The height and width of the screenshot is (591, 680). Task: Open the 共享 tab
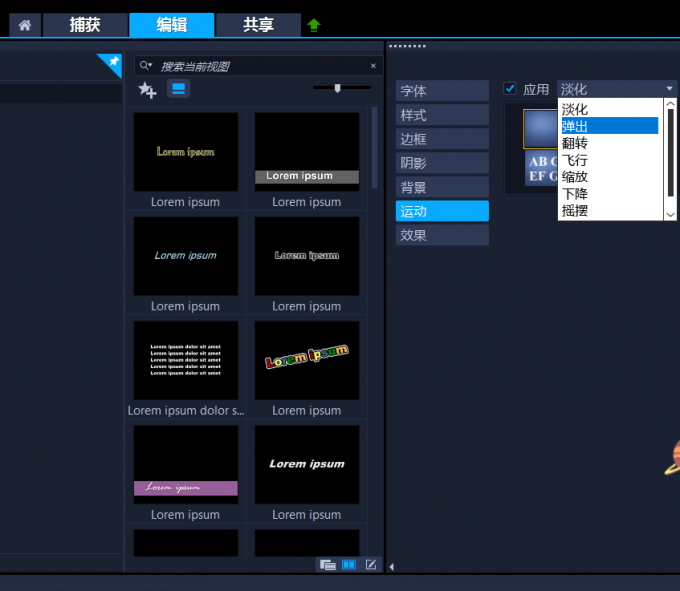pos(258,25)
